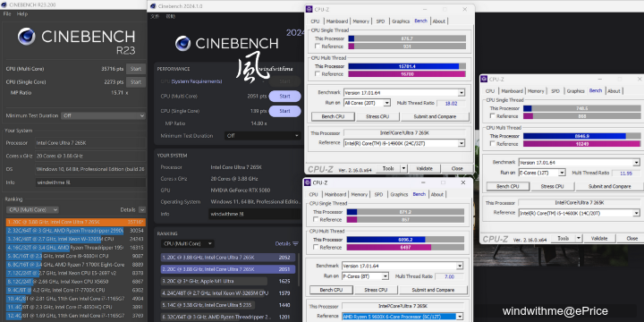Open Minimum Test Duration dropdown in Cinebench 2024
The width and height of the screenshot is (644, 322).
[263, 136]
